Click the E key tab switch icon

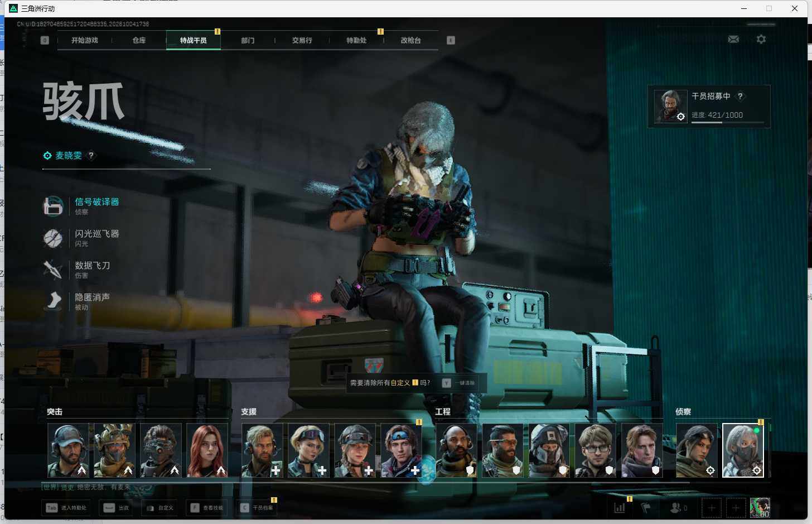tap(451, 40)
